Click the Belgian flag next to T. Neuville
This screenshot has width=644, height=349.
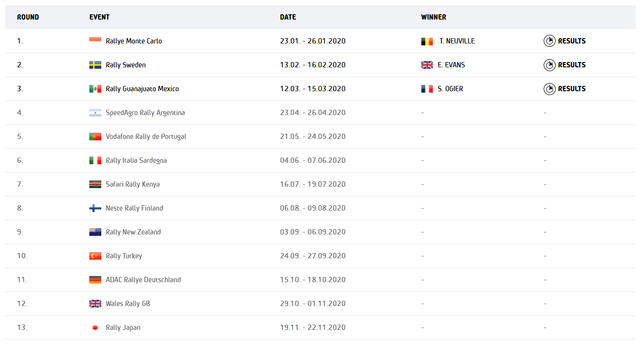pos(427,42)
